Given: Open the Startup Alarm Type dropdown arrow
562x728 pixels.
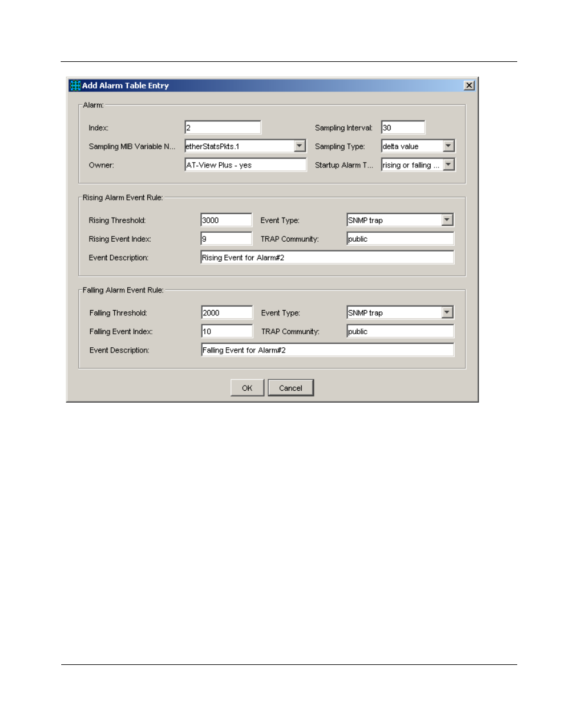Looking at the screenshot, I should 448,165.
